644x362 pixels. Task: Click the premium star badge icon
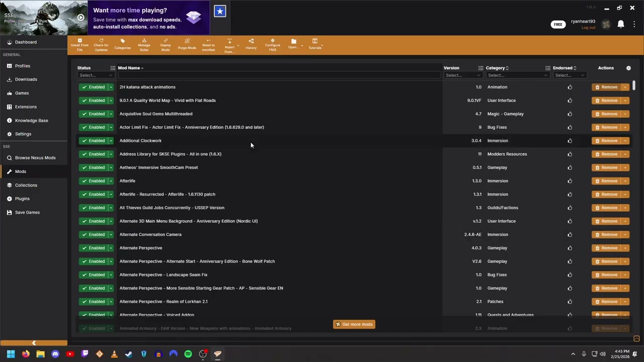pyautogui.click(x=220, y=11)
